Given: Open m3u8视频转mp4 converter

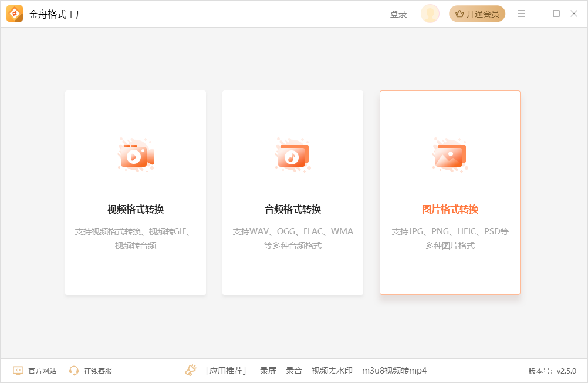Looking at the screenshot, I should tap(394, 371).
